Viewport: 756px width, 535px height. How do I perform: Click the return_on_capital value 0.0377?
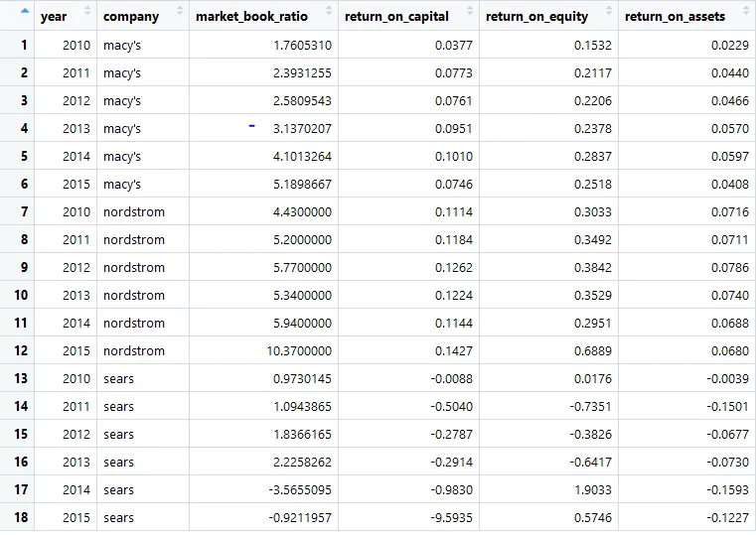pyautogui.click(x=454, y=46)
